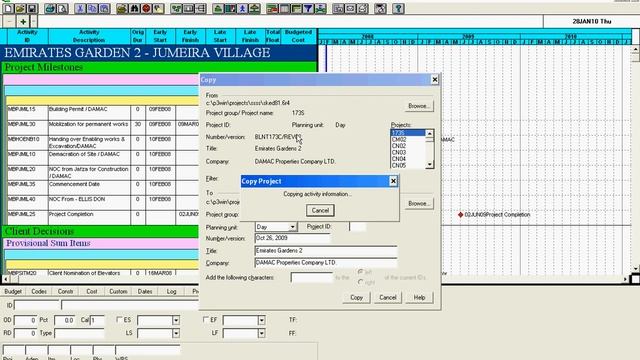Click the Find binoculars icon
This screenshot has height=360, width=640.
[134, 8]
